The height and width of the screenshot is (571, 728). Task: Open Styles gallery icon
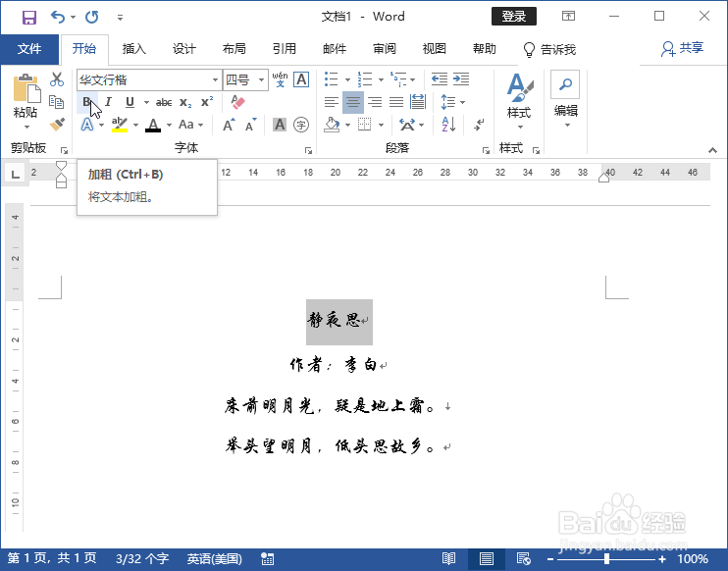tap(519, 86)
